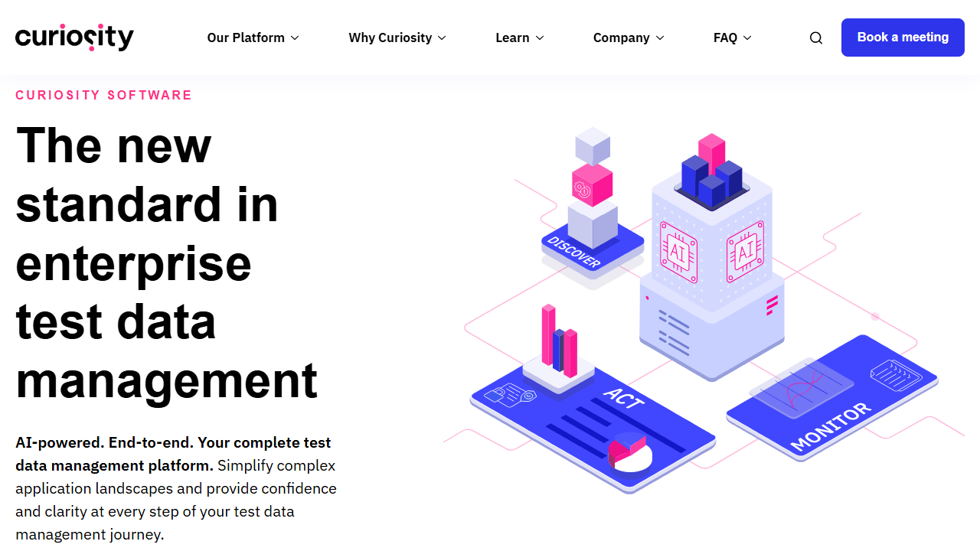Open the site search magnifier icon

point(816,37)
